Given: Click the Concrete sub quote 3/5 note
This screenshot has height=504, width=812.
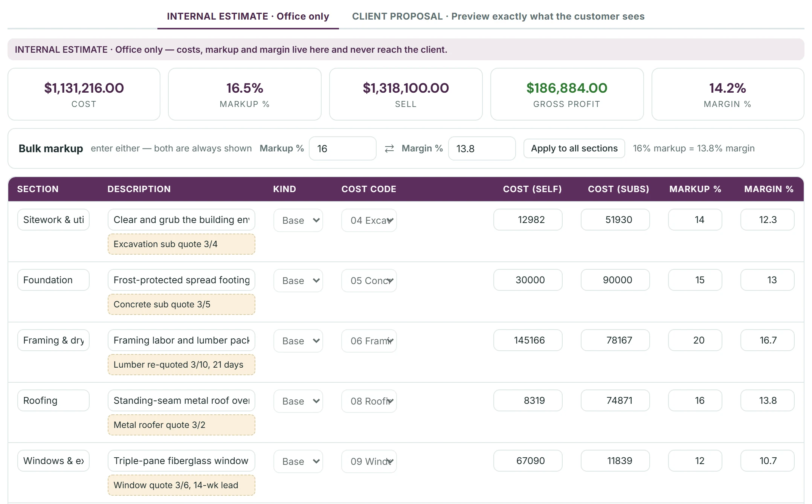Looking at the screenshot, I should coord(182,304).
